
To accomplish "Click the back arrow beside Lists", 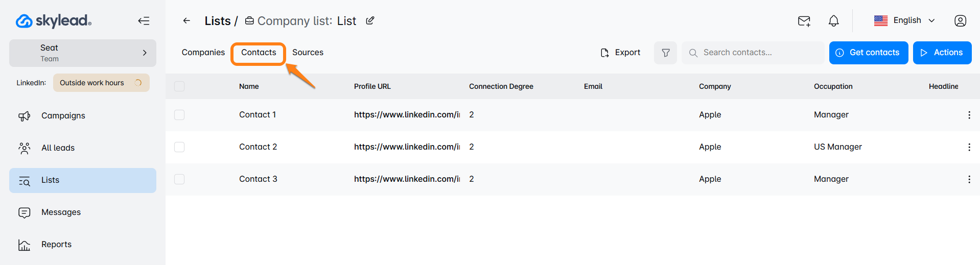I will pos(186,21).
